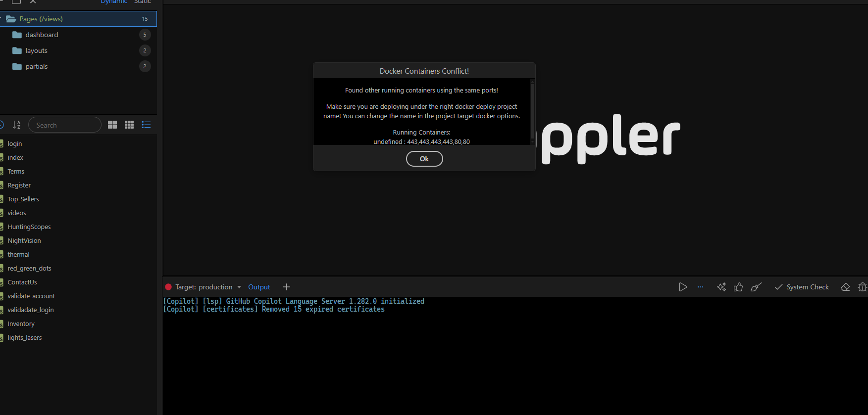The height and width of the screenshot is (415, 868).
Task: Click the AI sparkle assistant icon
Action: click(x=721, y=287)
